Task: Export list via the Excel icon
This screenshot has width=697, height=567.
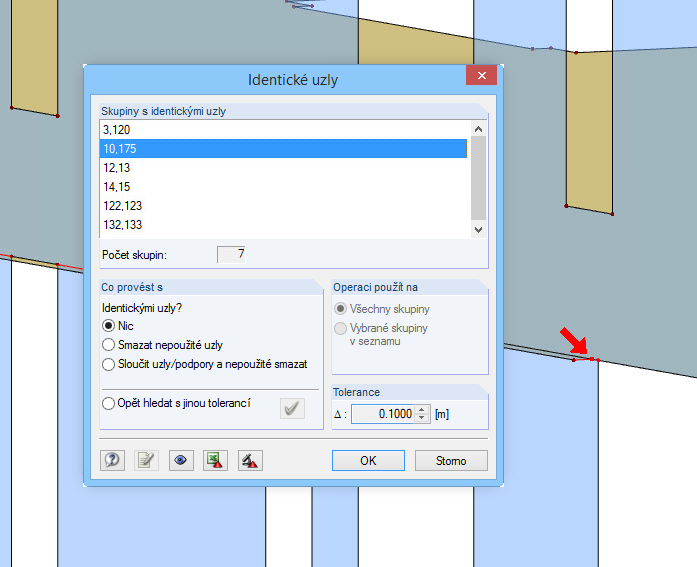Action: pyautogui.click(x=216, y=460)
